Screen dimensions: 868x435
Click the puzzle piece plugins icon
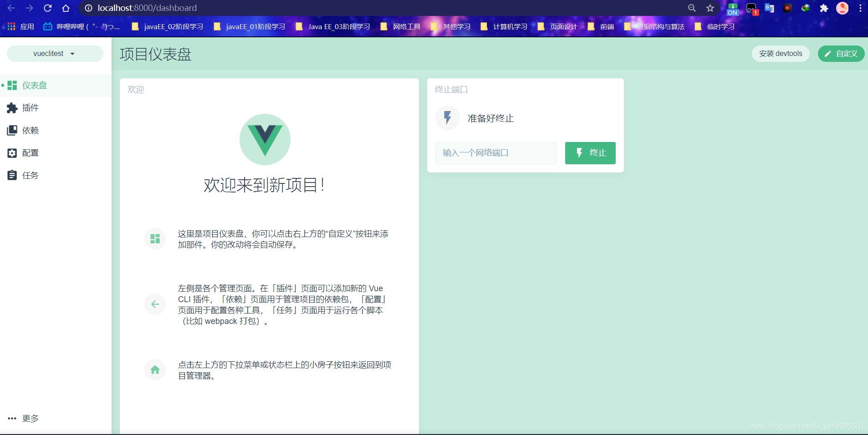tap(12, 108)
